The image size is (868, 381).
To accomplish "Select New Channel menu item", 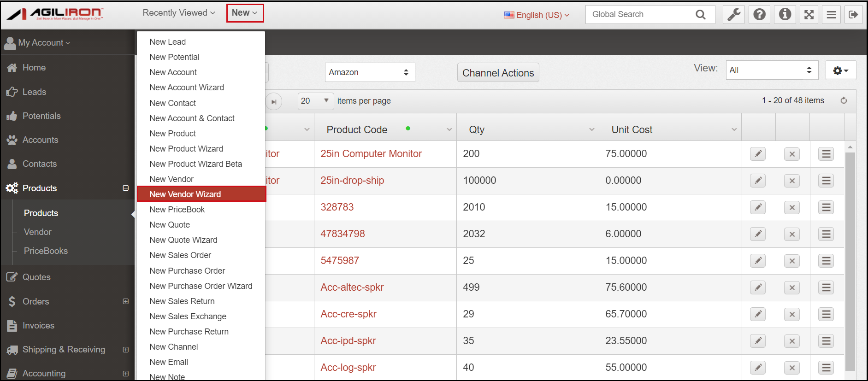I will (174, 347).
